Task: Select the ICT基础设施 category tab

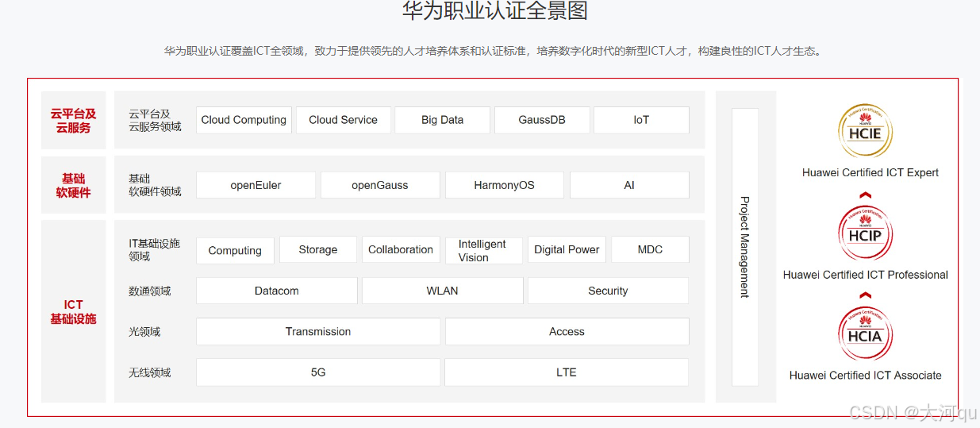Action: pyautogui.click(x=74, y=311)
